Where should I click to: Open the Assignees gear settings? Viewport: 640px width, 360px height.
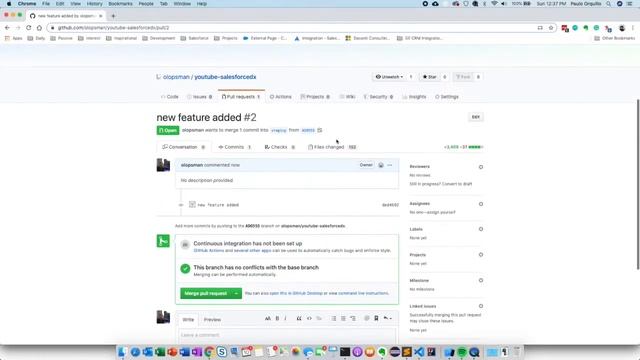pyautogui.click(x=481, y=204)
